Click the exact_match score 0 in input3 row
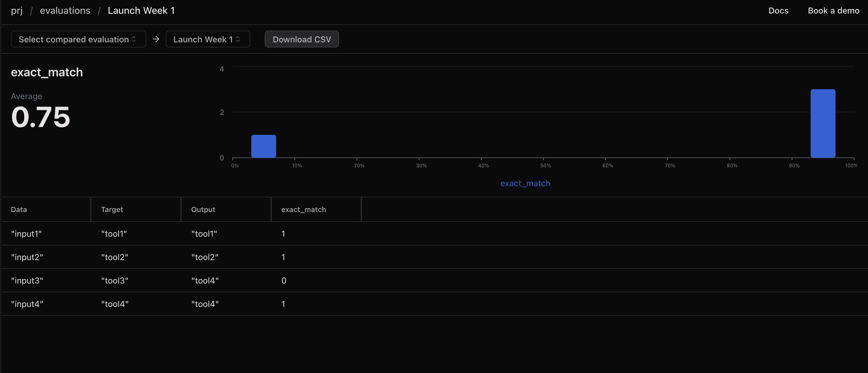 [x=284, y=281]
